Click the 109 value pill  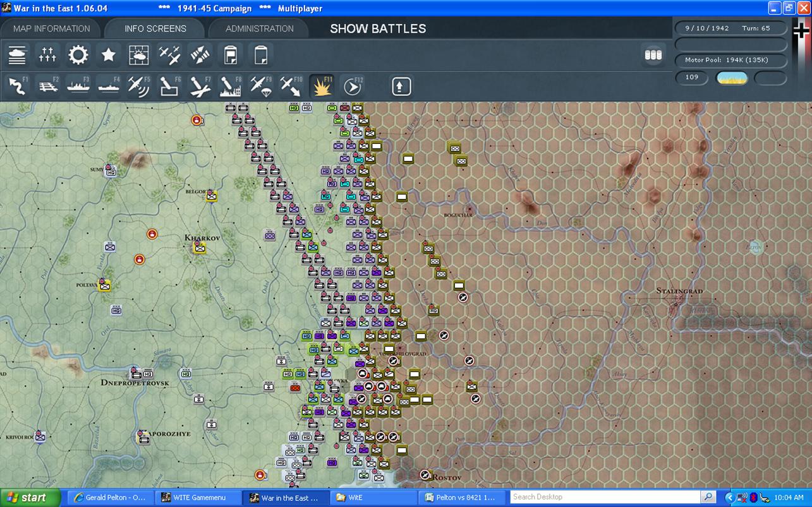pyautogui.click(x=692, y=77)
